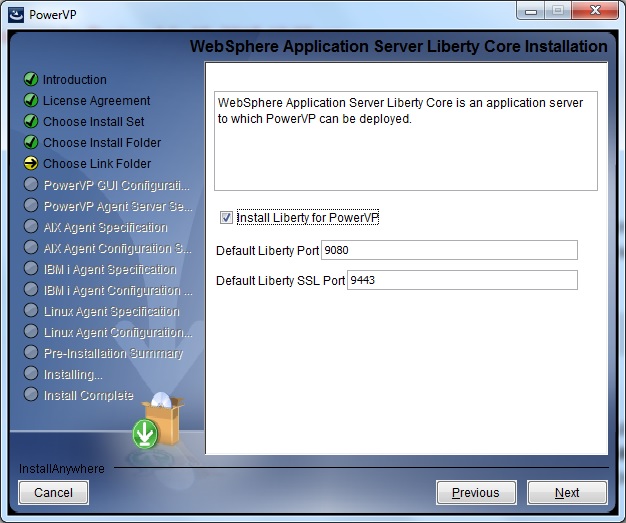The image size is (626, 523).
Task: Click the green checkmark beside Introduction
Action: 31,79
